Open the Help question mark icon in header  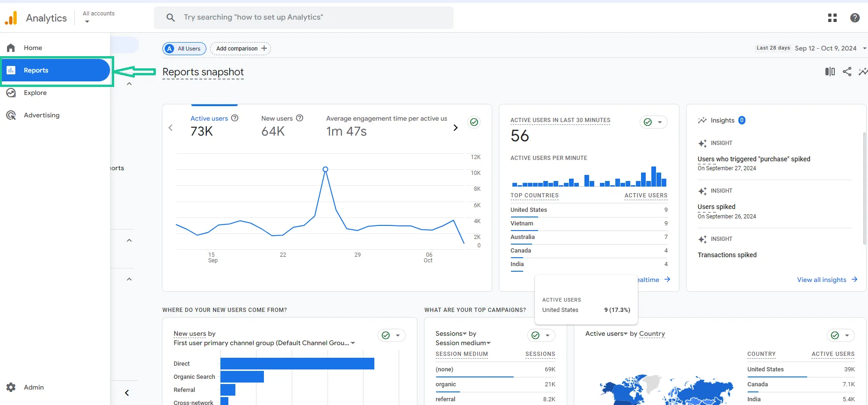(855, 18)
